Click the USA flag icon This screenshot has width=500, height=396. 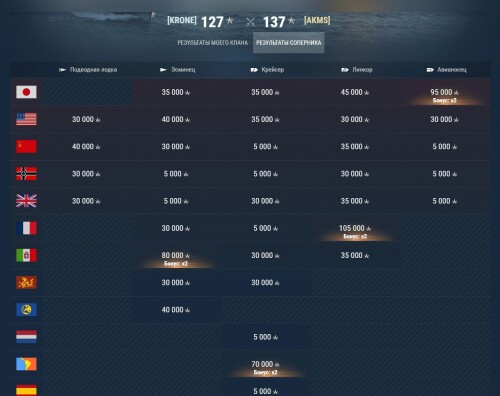(26, 119)
